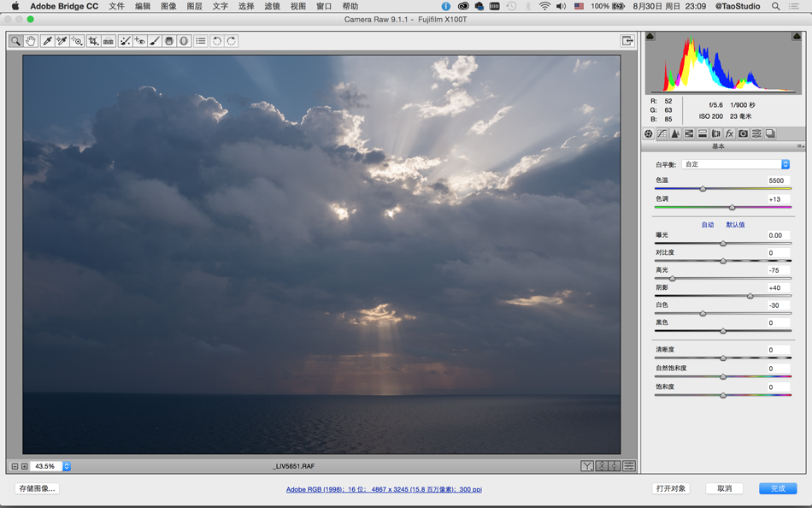This screenshot has height=508, width=812.
Task: Zoom in with the plus button
Action: pos(24,467)
